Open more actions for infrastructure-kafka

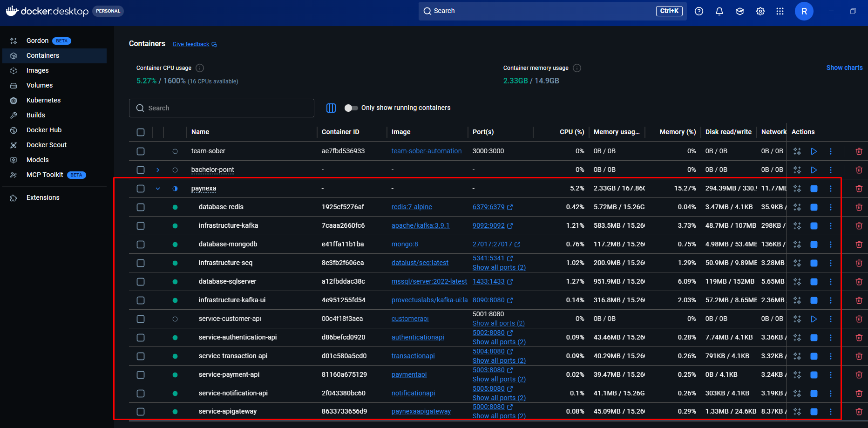(830, 226)
